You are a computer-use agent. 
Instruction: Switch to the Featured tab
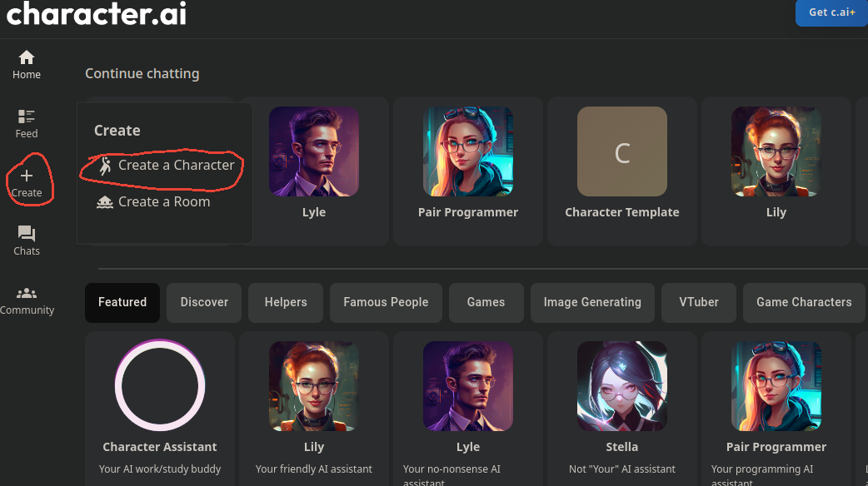122,302
